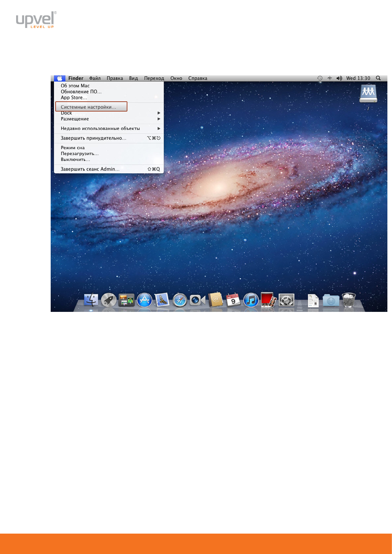Open Launchpad from the Dock
Image resolution: width=392 pixels, height=554 pixels.
[x=109, y=300]
